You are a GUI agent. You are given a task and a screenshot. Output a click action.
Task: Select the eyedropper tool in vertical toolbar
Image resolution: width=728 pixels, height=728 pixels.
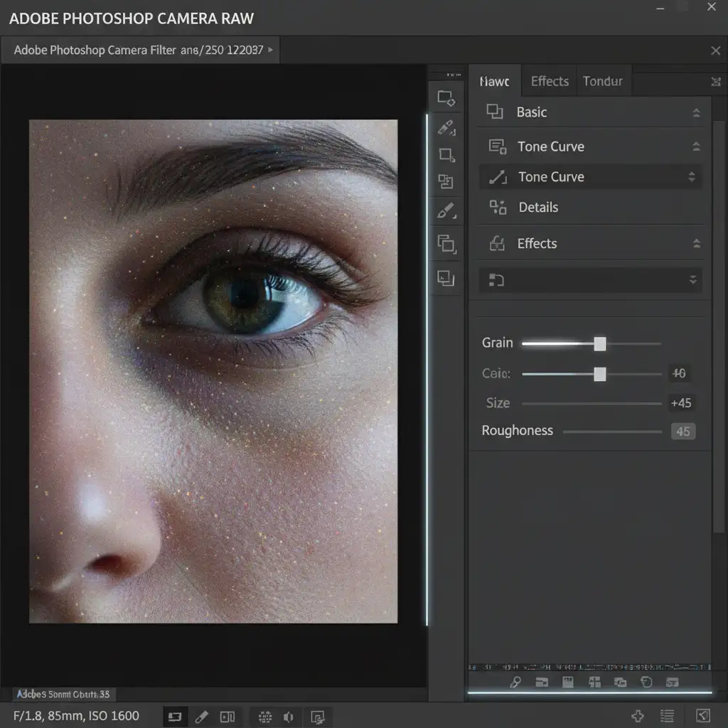(446, 127)
